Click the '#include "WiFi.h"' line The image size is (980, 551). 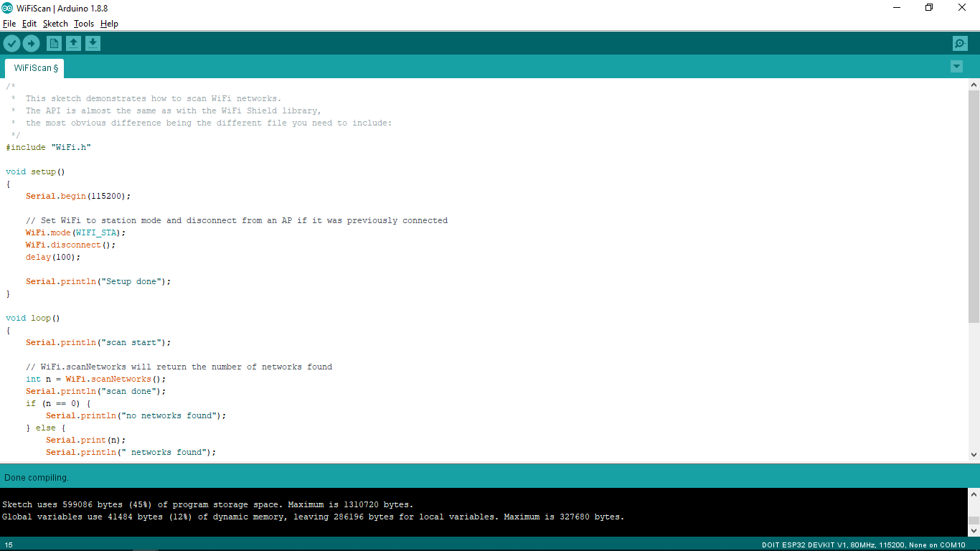tap(49, 147)
